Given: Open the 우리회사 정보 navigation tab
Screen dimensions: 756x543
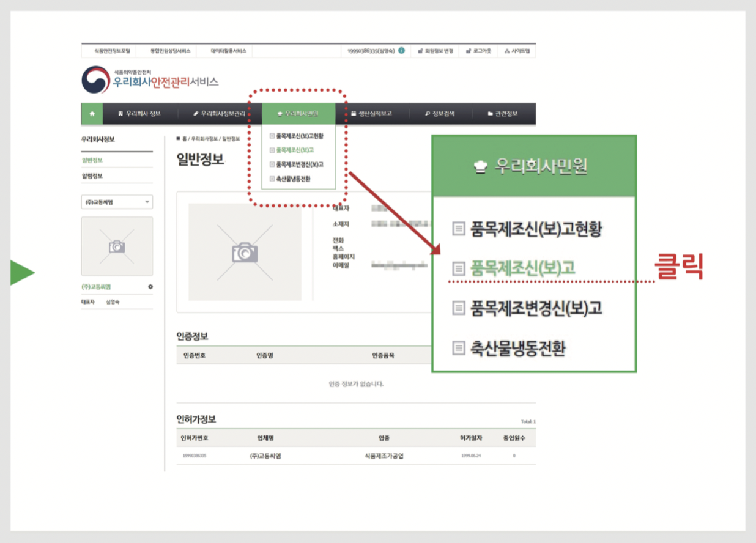Looking at the screenshot, I should point(139,114).
